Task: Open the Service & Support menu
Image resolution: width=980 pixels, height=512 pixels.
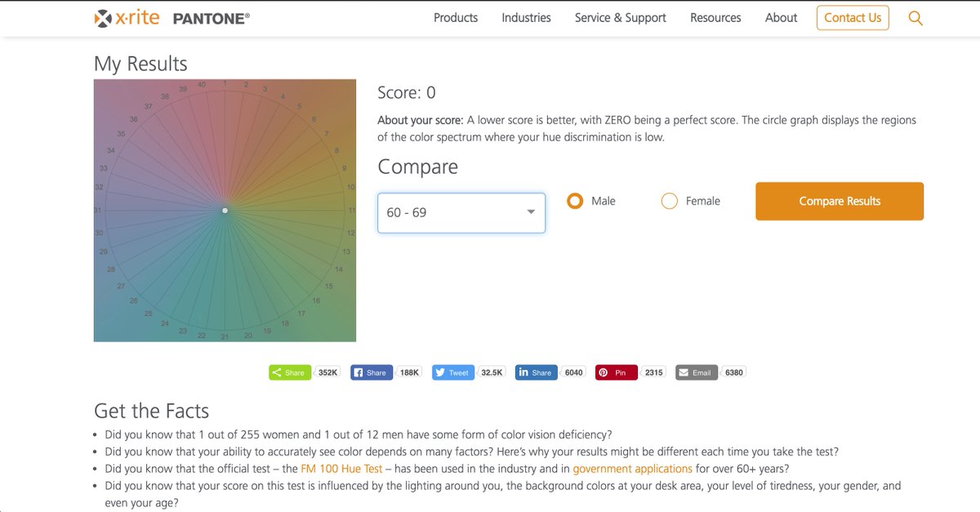Action: point(621,18)
